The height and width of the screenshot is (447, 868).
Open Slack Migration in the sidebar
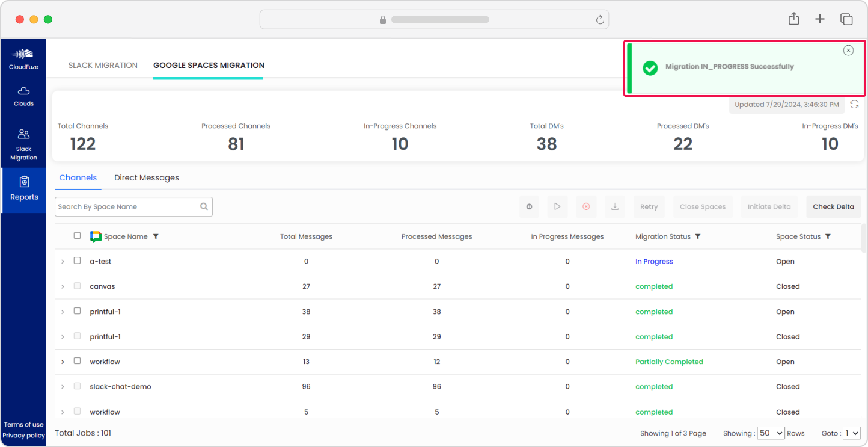point(24,144)
